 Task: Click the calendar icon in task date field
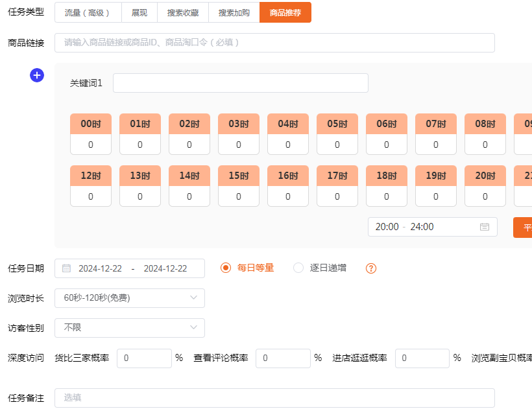coord(66,268)
